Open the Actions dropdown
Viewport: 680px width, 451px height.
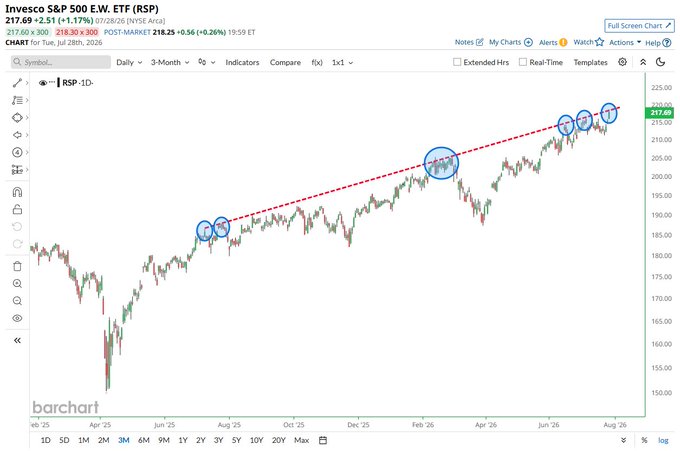coord(624,42)
